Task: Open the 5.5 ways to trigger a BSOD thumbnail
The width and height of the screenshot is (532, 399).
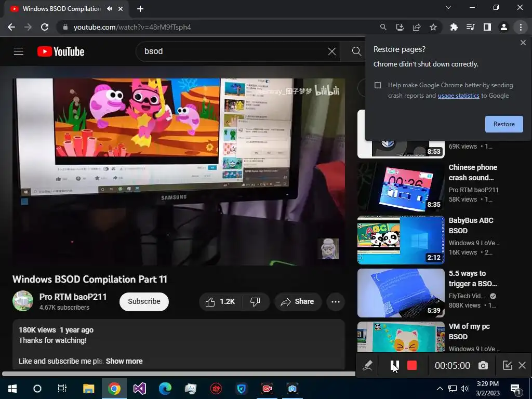Action: point(401,293)
